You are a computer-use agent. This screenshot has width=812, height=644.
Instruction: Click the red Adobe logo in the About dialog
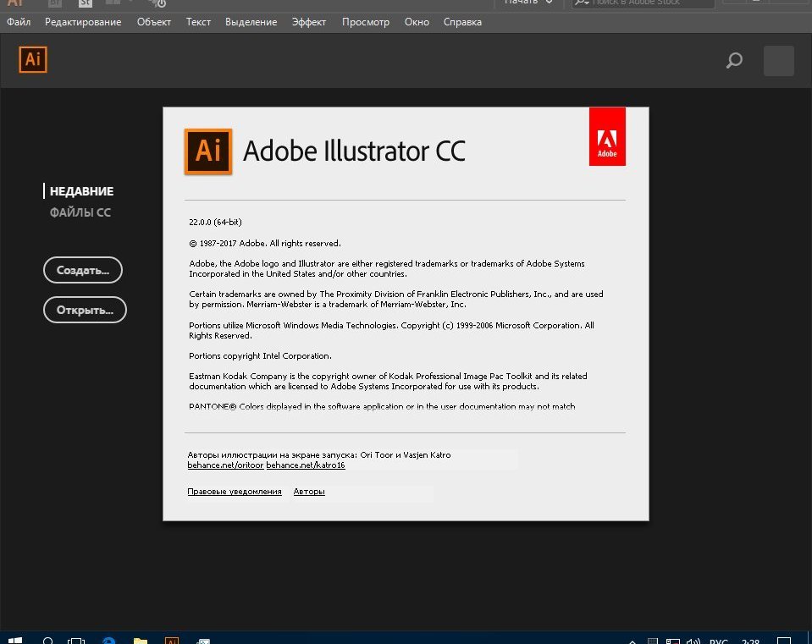pos(607,136)
